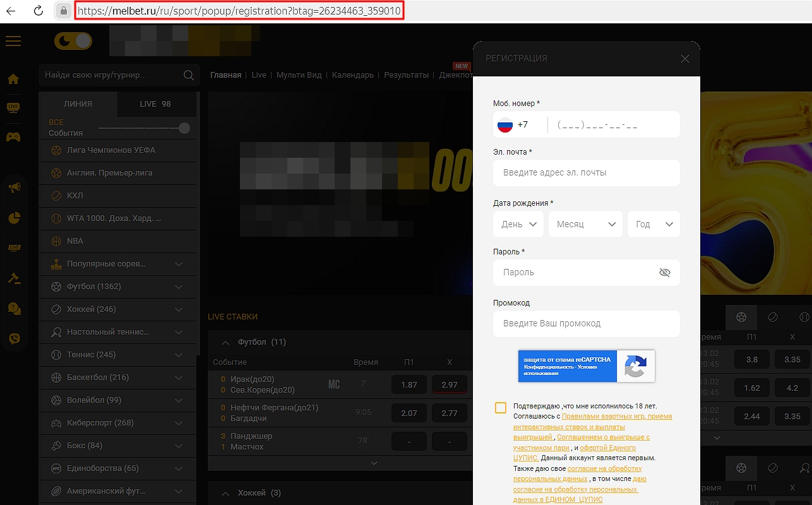Switch to the ЛИНИЯ tab
This screenshot has width=812, height=505.
tap(78, 104)
